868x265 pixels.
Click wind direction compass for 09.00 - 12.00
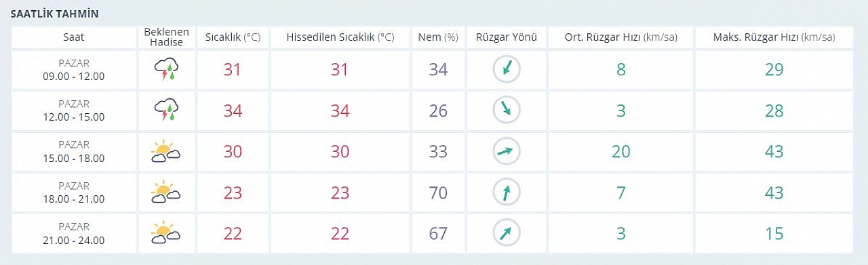tap(506, 69)
